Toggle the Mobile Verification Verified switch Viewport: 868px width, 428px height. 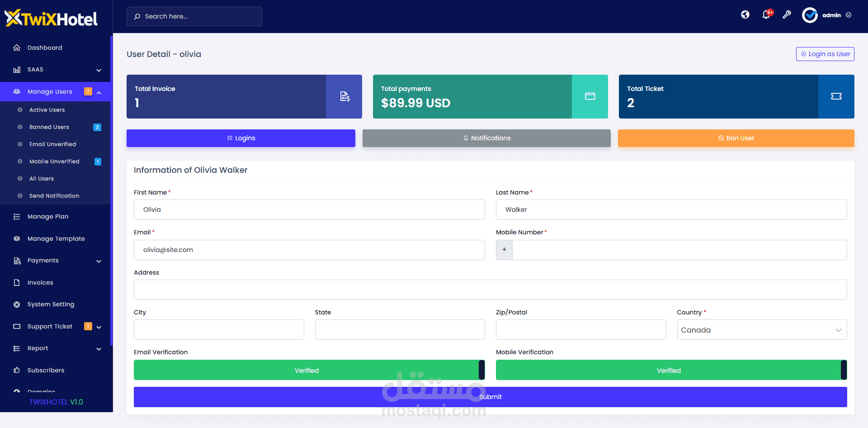[x=671, y=370]
